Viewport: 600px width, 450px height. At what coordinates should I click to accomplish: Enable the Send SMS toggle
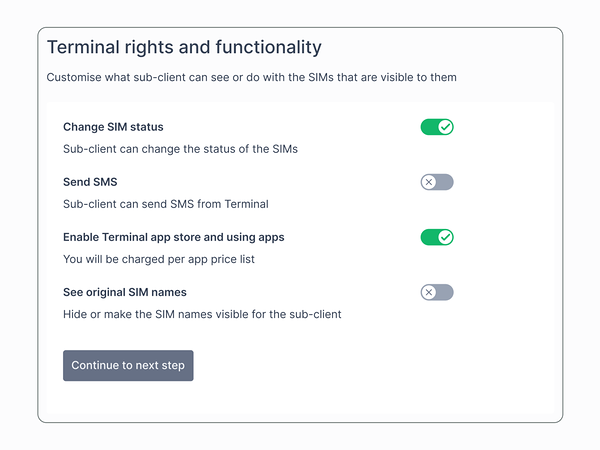coord(437,182)
